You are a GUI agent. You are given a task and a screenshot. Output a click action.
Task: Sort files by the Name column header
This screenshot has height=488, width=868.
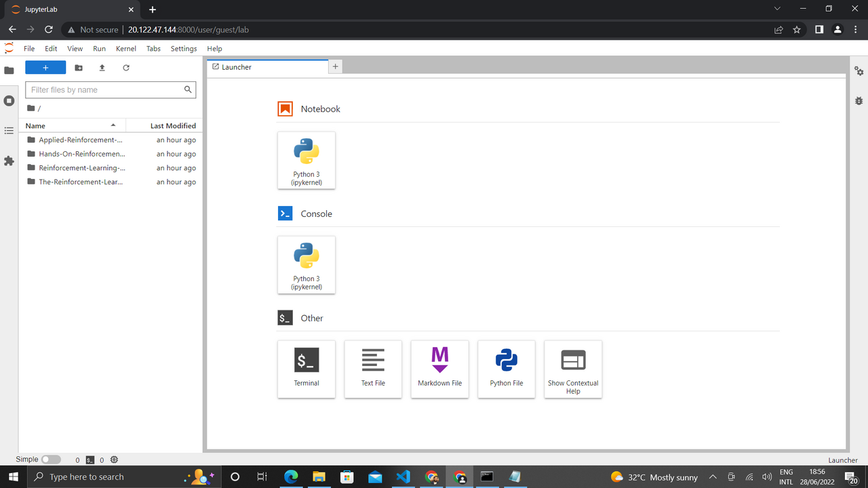[x=72, y=125]
